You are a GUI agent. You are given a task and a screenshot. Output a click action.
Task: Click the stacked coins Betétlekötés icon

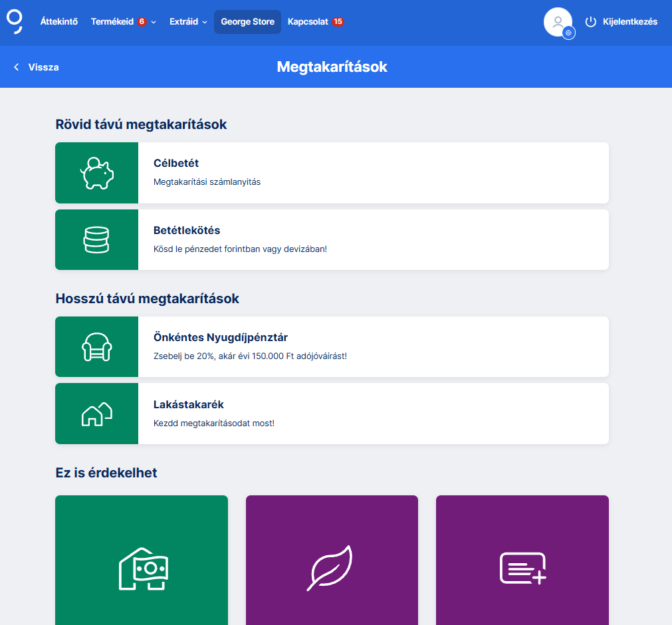97,240
